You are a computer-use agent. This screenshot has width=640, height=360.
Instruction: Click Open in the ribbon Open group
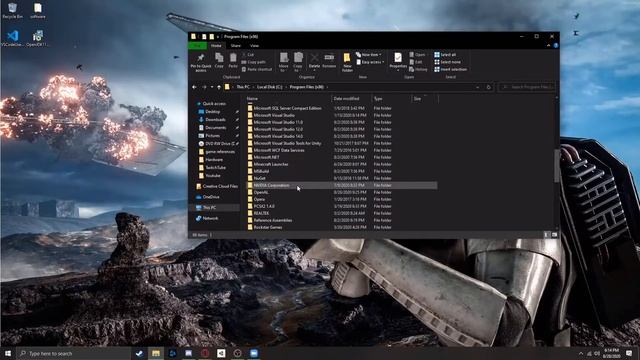[417, 54]
